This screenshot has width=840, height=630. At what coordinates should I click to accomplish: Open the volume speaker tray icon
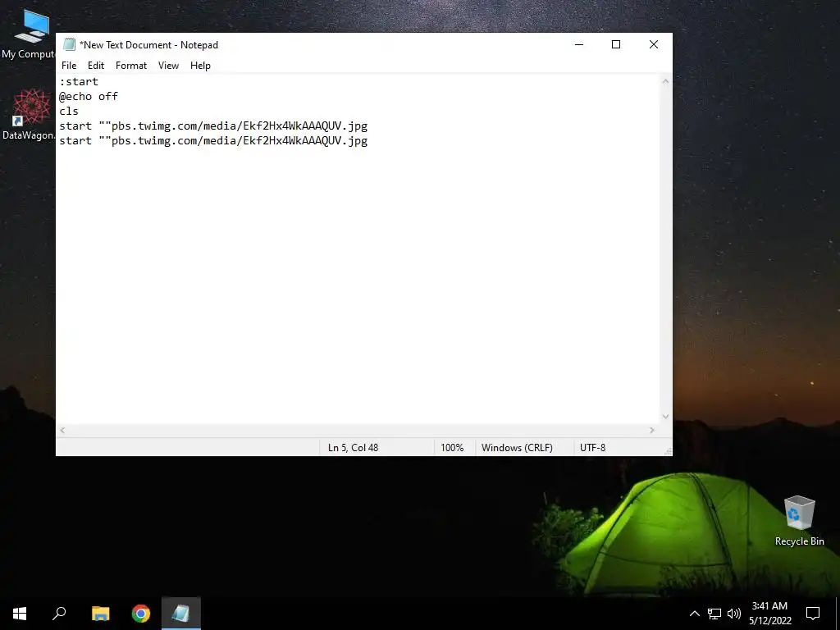[x=734, y=614]
